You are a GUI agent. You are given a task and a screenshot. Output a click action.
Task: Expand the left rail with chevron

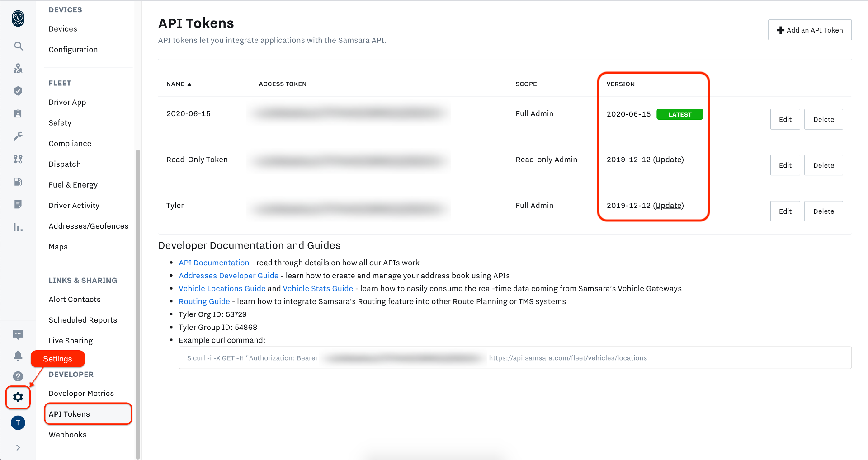[x=18, y=447]
